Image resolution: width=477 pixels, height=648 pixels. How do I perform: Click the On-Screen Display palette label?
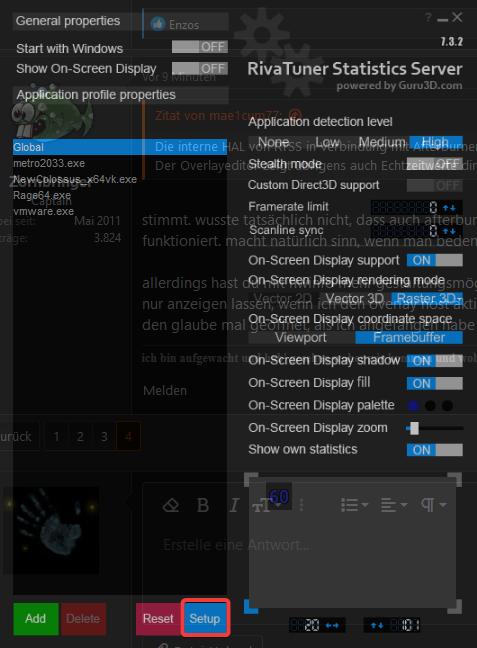coord(321,405)
